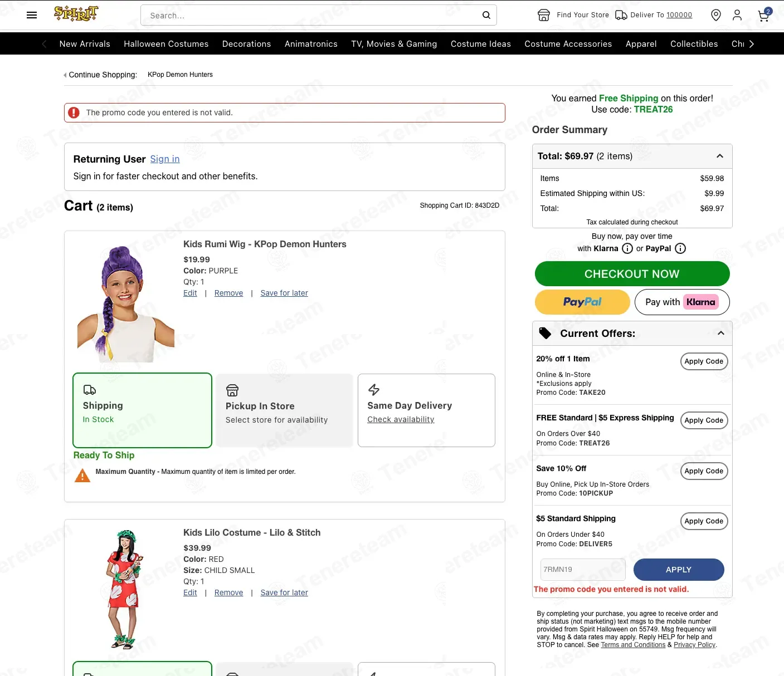
Task: Show more navigation categories with right arrow
Action: point(752,44)
